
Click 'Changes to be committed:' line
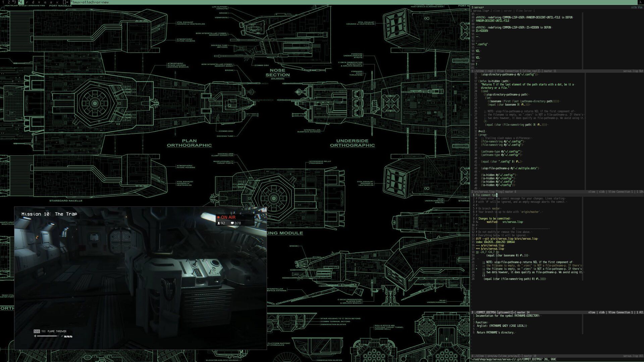[x=494, y=219]
